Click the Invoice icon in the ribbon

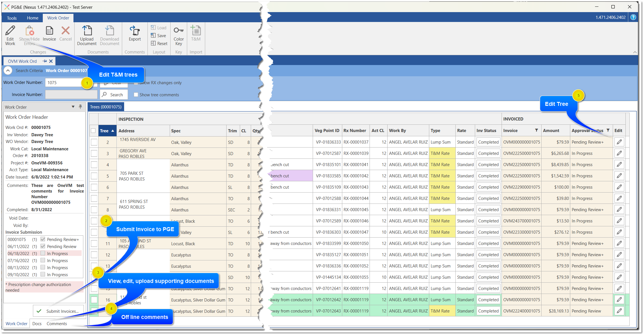click(x=49, y=34)
